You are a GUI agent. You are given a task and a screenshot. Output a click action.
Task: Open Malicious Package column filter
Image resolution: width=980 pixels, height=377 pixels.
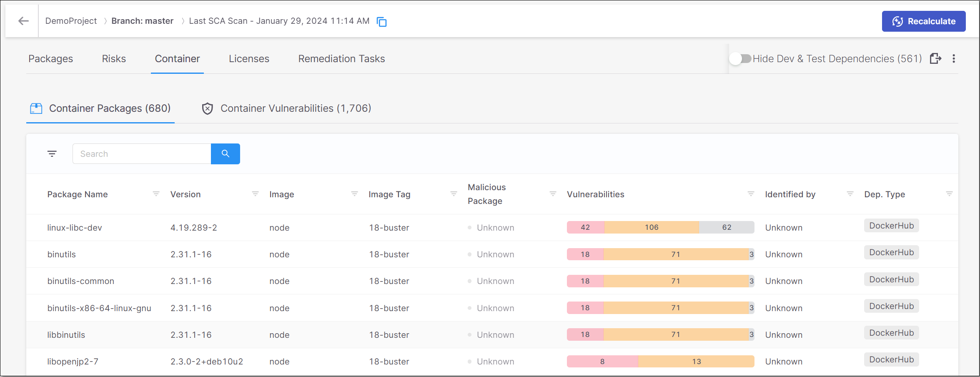[553, 194]
